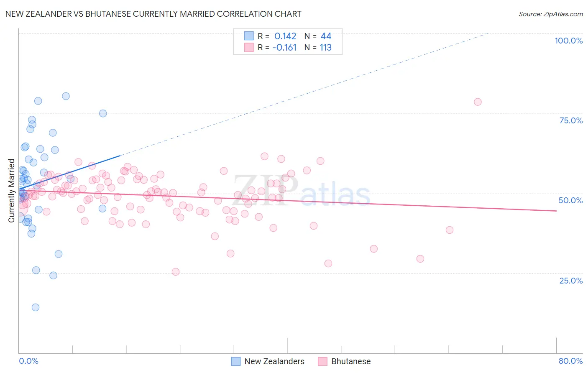This screenshot has height=373, width=588.
Task: Click the N = 113 legend value
Action: [x=318, y=47]
